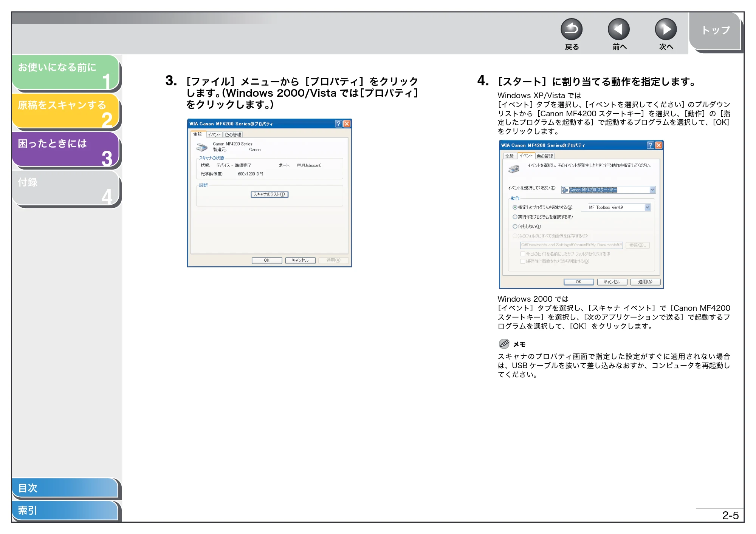This screenshot has width=756, height=534.
Task: Select 指定したプログラムを起動する radio button
Action: tap(515, 207)
